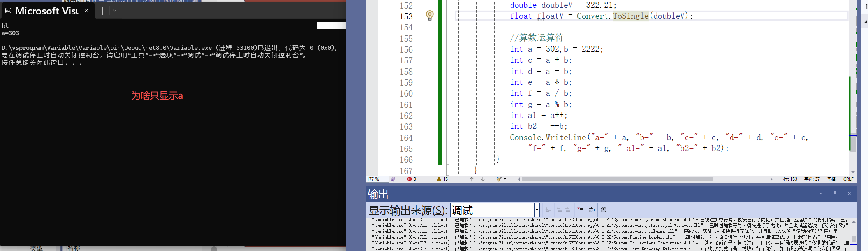Go to the next issue with the down arrow
The width and height of the screenshot is (868, 251).
pyautogui.click(x=483, y=179)
